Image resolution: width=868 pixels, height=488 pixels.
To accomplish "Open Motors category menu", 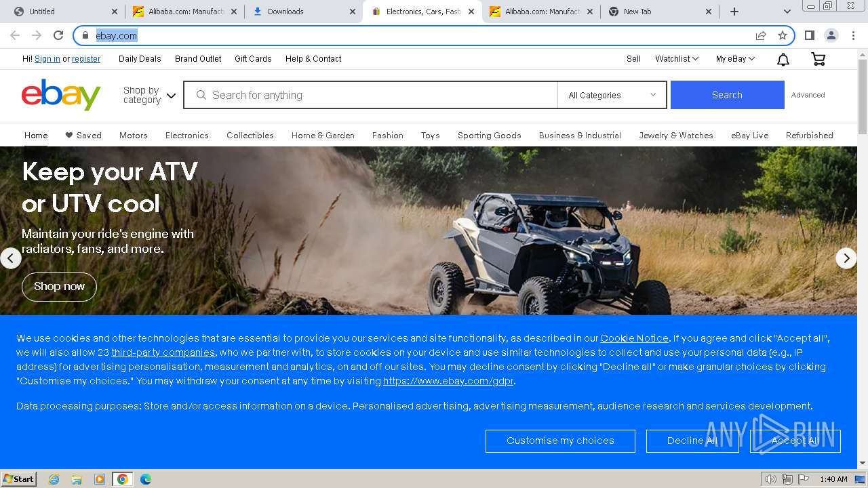I will point(134,136).
